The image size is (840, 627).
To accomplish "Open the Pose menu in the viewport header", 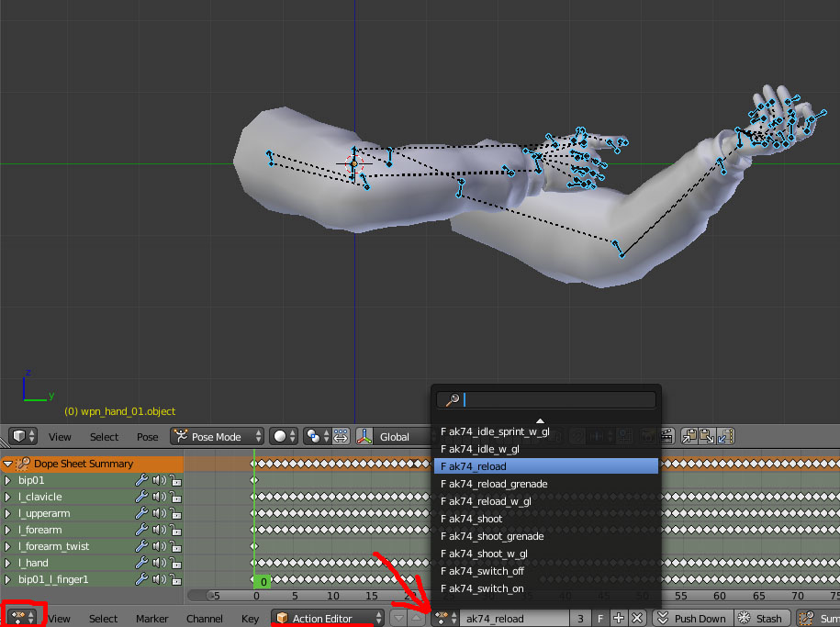I will tap(147, 437).
